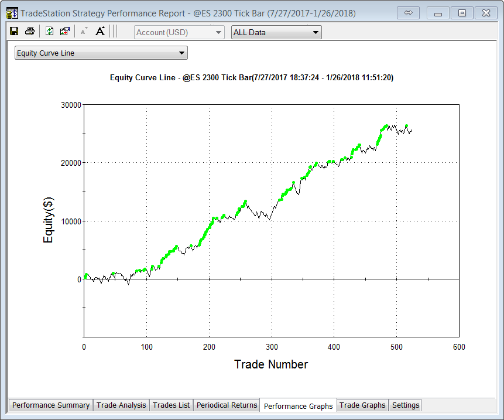Screen dimensions: 504x420
Task: Click the TradeStation icon in the title bar
Action: 12,13
